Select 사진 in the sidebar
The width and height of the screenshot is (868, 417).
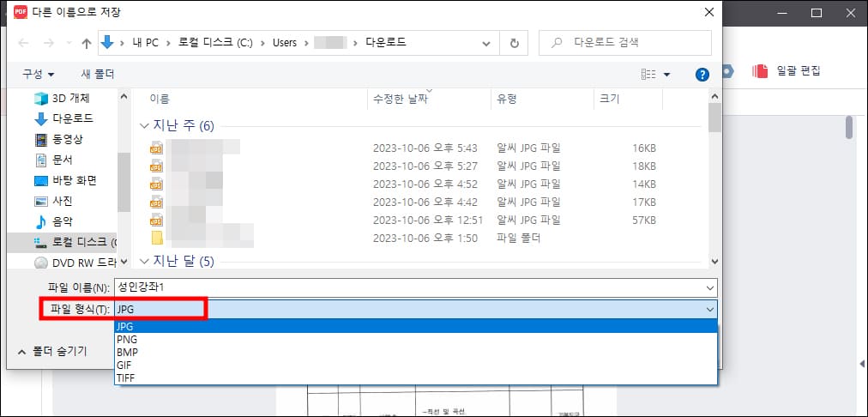(54, 201)
